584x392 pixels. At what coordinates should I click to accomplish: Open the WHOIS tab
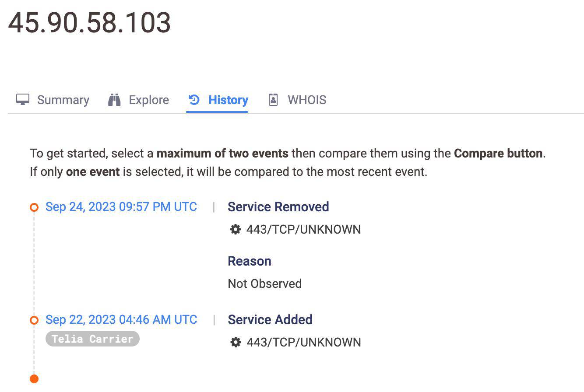[306, 100]
